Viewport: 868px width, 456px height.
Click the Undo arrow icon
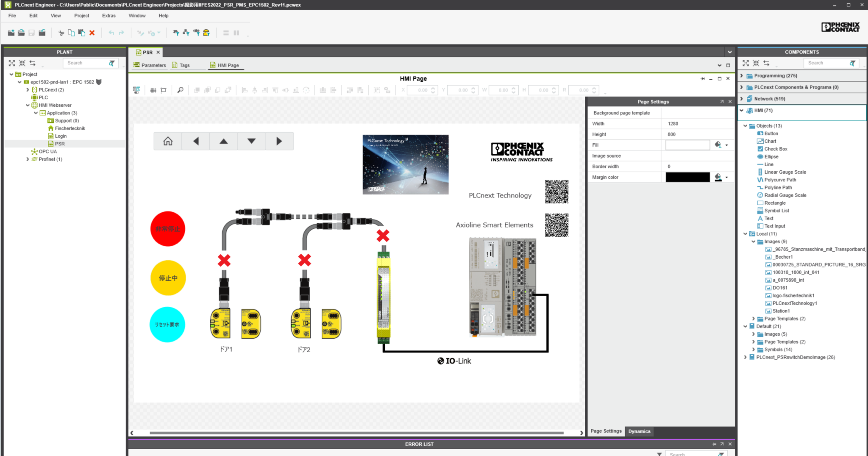[x=111, y=33]
